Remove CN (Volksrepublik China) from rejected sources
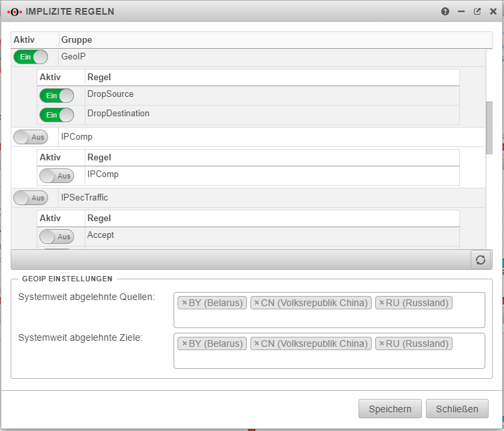 coord(256,303)
